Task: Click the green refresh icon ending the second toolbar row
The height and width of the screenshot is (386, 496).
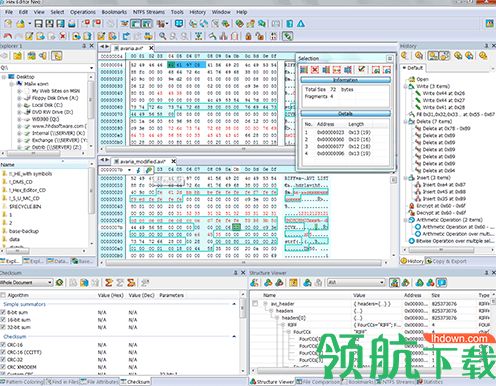Action: pyautogui.click(x=287, y=36)
